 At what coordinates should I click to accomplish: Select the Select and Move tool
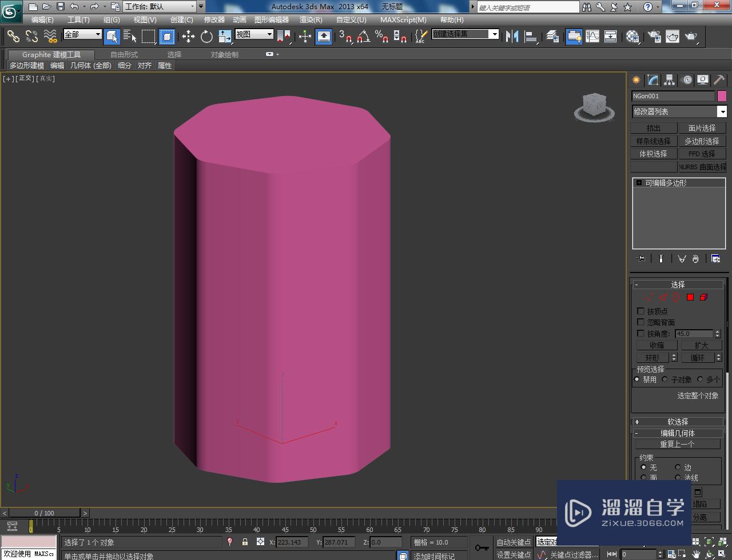[188, 37]
